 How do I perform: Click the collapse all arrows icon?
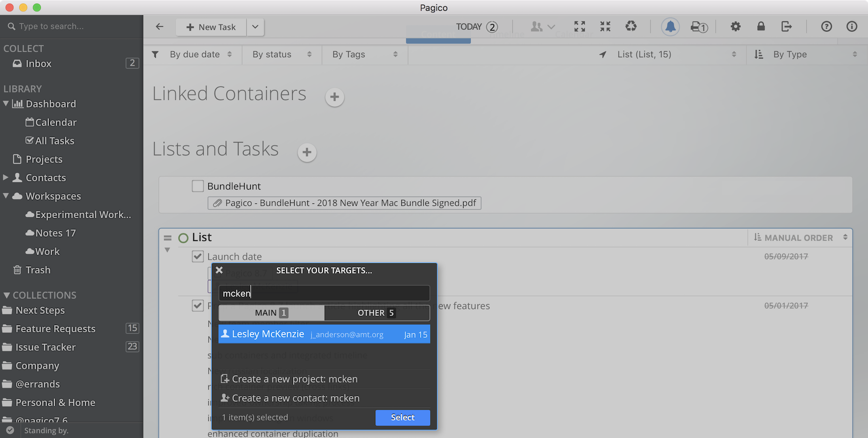click(605, 27)
